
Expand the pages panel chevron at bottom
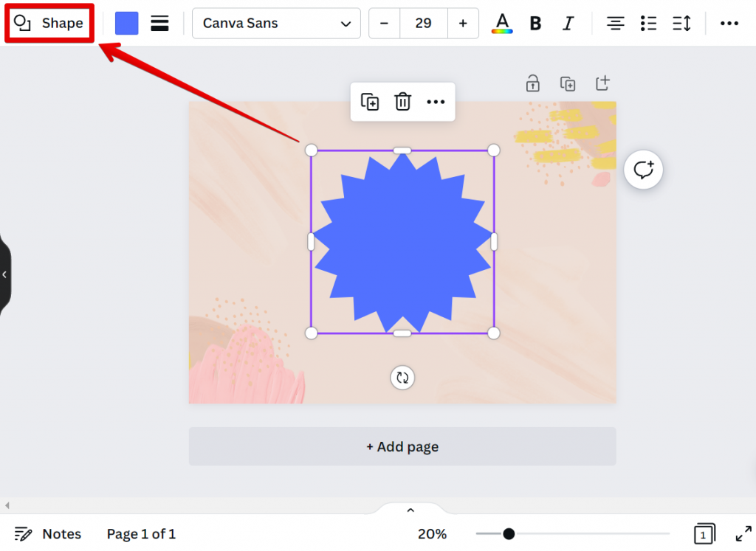click(410, 510)
